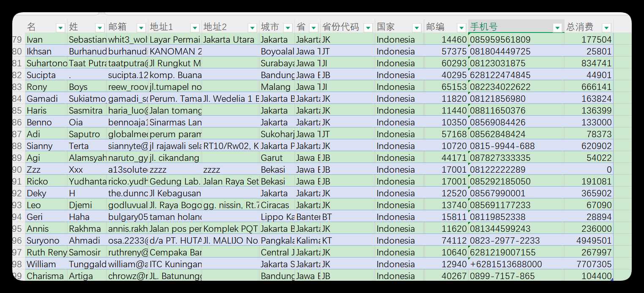Click the surname cell Ahmadi
The width and height of the screenshot is (644, 293).
pos(87,241)
